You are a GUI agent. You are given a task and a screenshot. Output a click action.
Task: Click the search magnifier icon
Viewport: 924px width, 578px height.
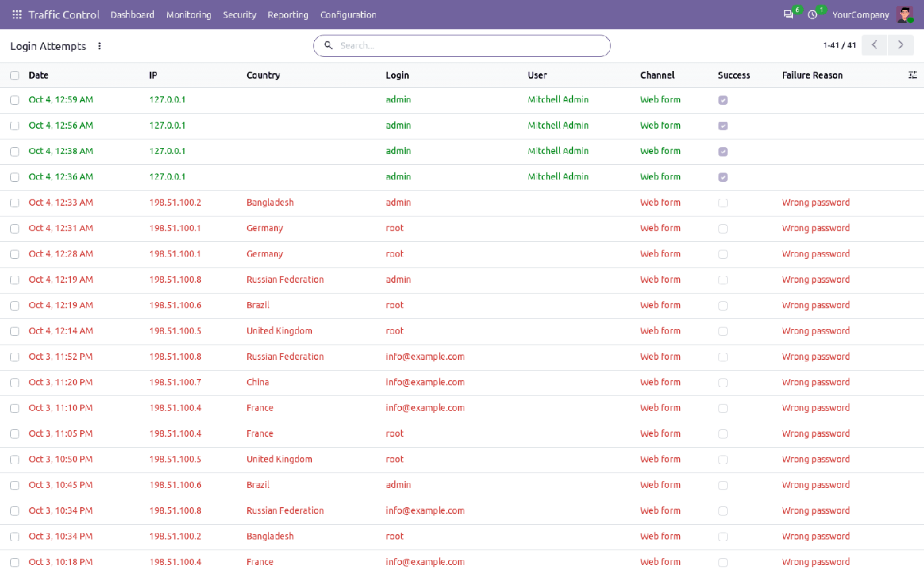click(x=328, y=46)
